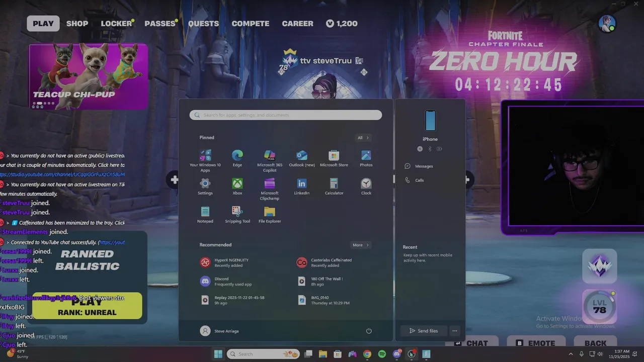Launch Edge from pinned apps
This screenshot has height=362, width=644.
point(237,159)
